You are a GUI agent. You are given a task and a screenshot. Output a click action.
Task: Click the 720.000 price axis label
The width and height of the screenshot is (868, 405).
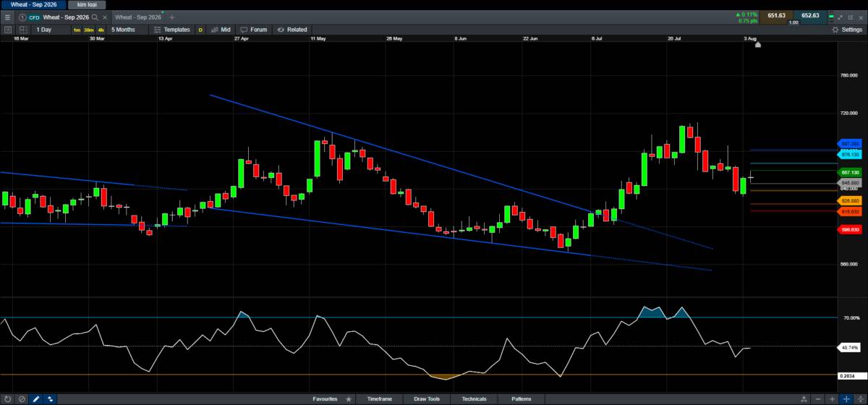point(849,114)
